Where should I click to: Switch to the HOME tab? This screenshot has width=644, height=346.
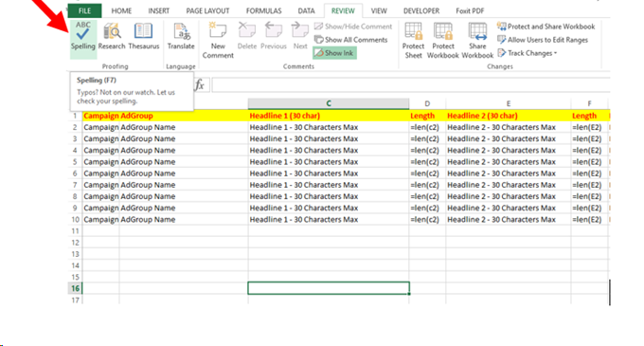coord(121,10)
